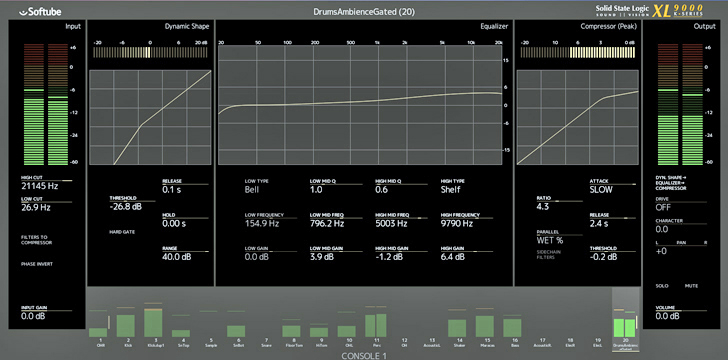Toggle Filters to Compressor
Image resolution: width=728 pixels, height=360 pixels.
click(x=36, y=240)
